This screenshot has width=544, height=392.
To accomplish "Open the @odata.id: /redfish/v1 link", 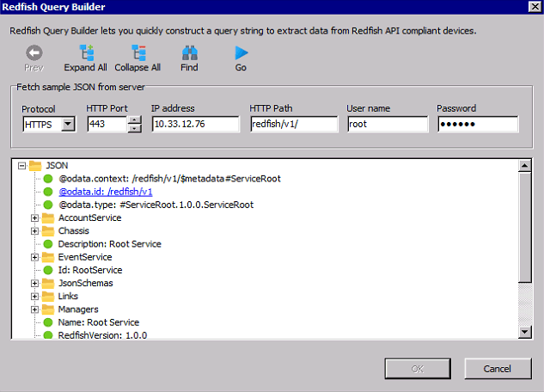I will click(106, 192).
